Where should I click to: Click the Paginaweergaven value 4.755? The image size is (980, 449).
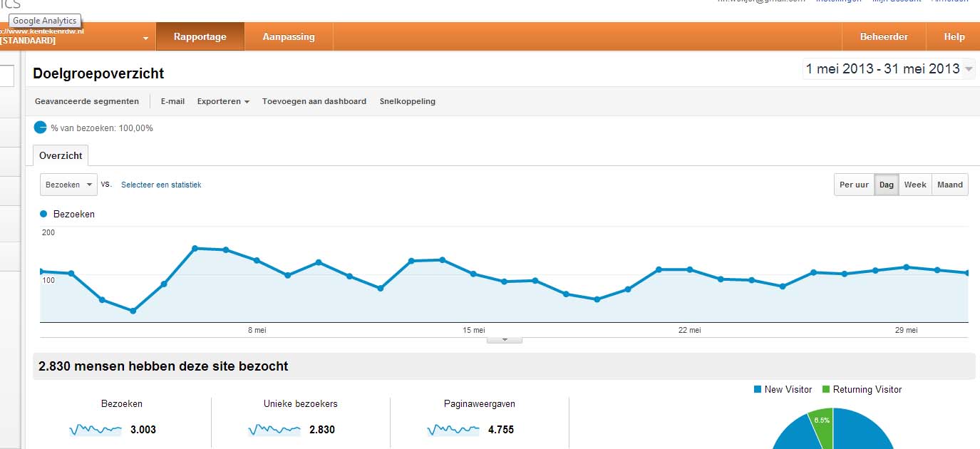pos(501,430)
